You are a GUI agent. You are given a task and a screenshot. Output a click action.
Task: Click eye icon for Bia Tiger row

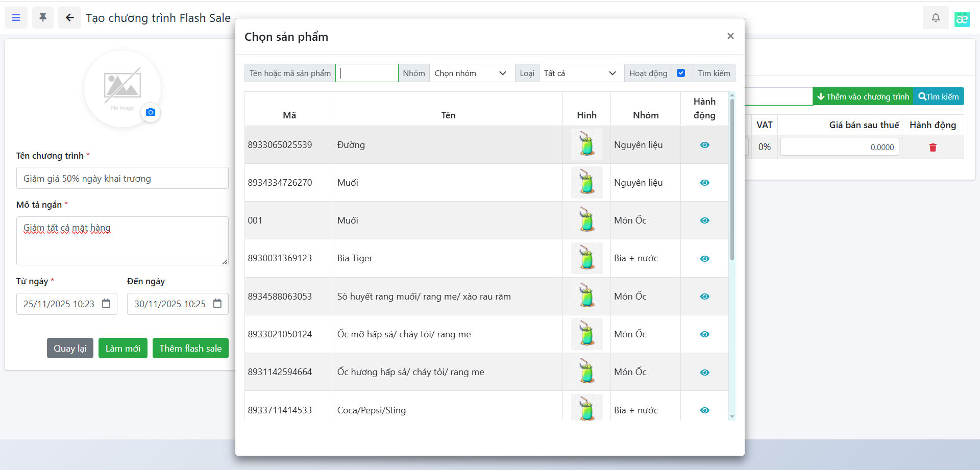pyautogui.click(x=704, y=259)
